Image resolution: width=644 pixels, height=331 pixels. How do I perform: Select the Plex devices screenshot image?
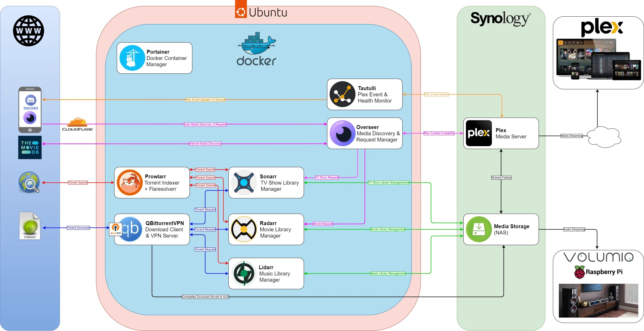[598, 60]
